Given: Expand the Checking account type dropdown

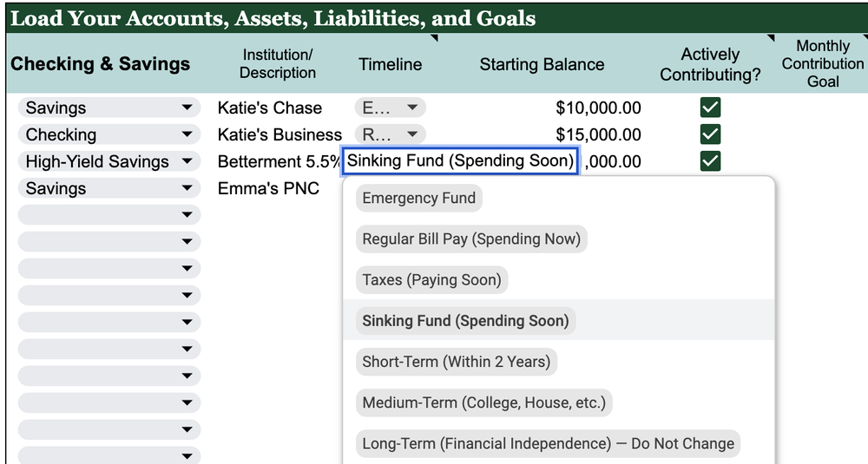Looking at the screenshot, I should click(x=187, y=134).
